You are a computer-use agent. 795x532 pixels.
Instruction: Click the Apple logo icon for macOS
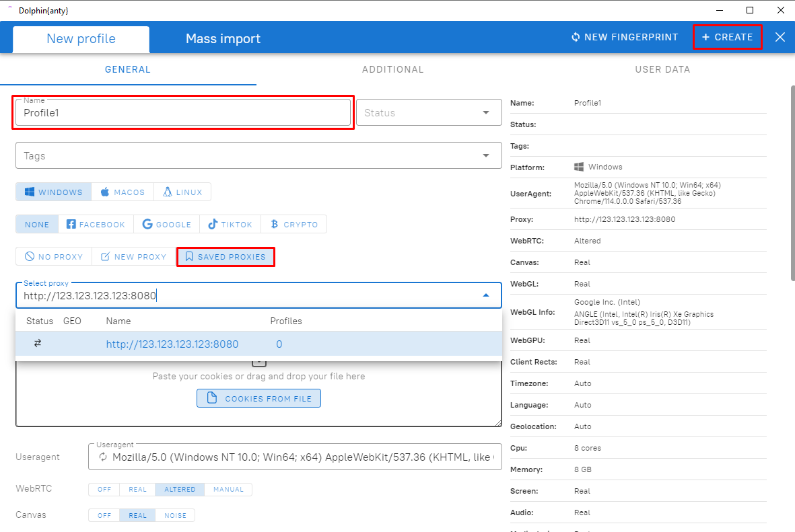coord(105,192)
